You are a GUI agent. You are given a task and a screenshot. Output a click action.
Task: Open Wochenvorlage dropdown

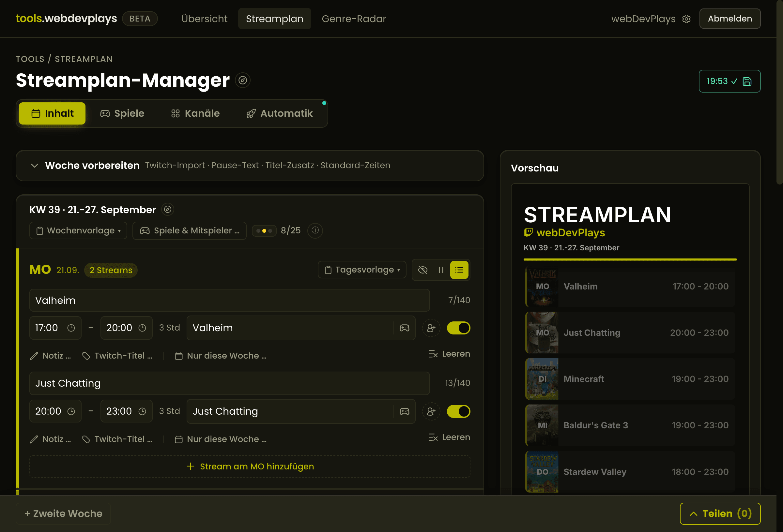click(x=78, y=231)
